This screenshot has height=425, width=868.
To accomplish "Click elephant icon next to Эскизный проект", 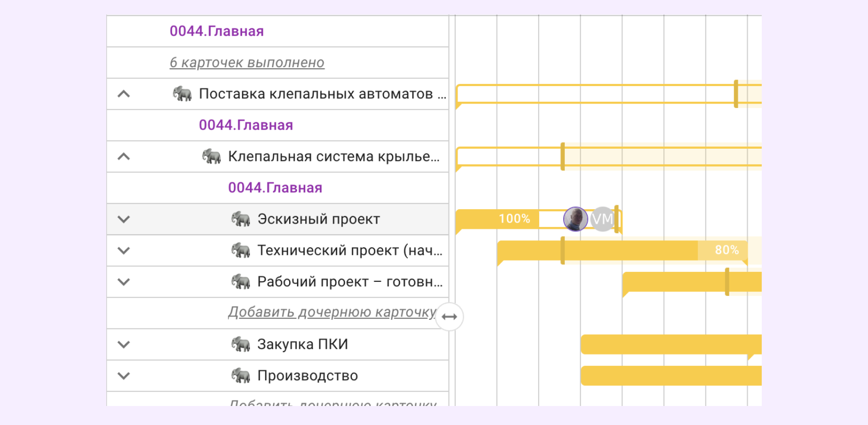I will [240, 219].
